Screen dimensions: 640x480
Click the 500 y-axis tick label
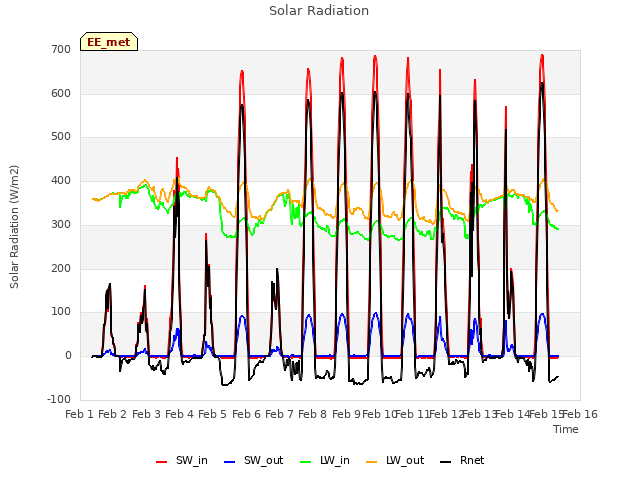pos(61,137)
